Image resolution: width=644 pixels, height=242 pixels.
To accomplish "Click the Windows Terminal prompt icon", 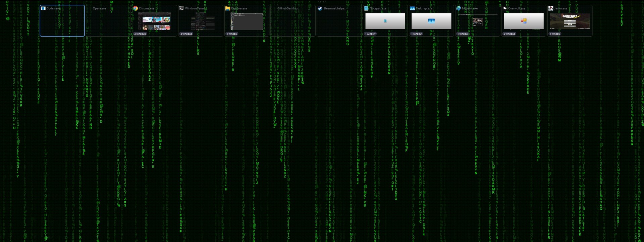I will pos(181,8).
